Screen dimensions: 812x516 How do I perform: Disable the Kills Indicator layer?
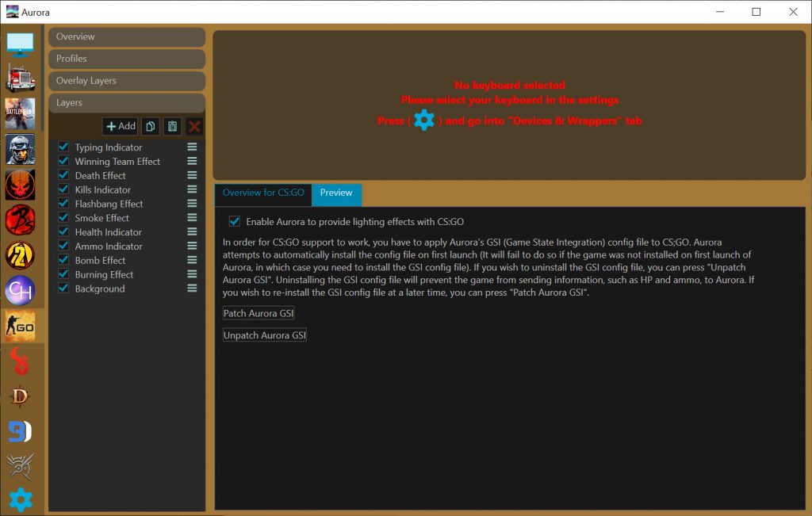tap(63, 189)
